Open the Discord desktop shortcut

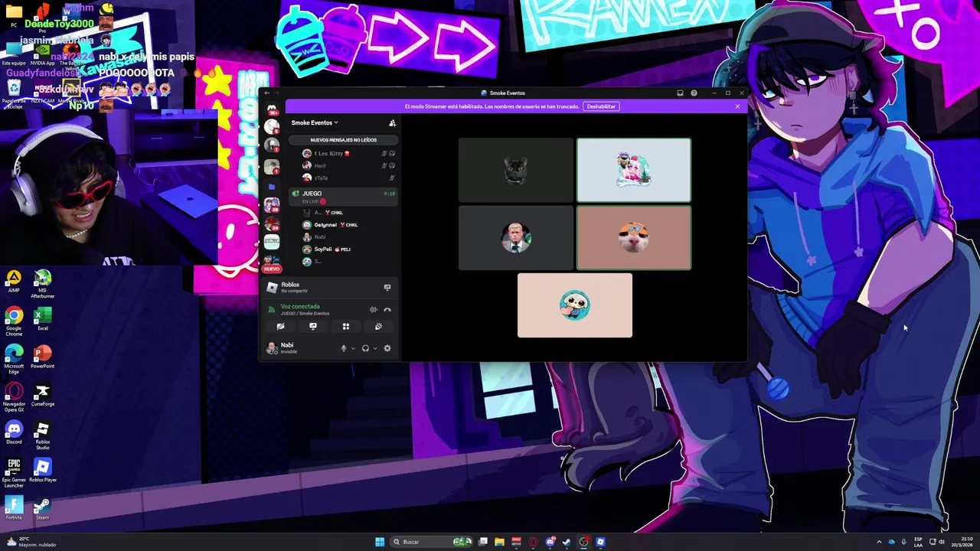14,433
